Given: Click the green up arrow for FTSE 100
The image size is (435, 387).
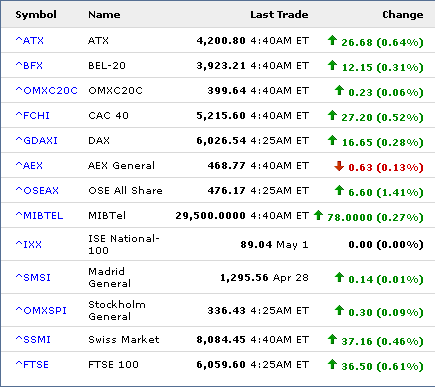Looking at the screenshot, I should (332, 364).
